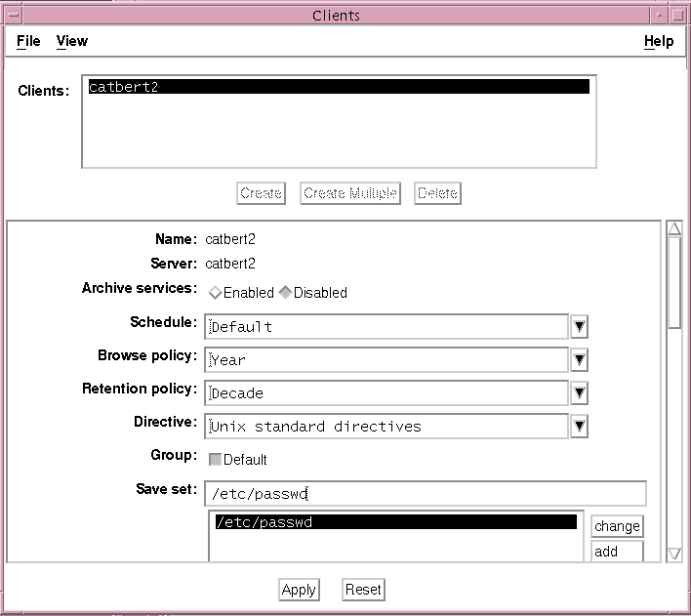The width and height of the screenshot is (691, 616).
Task: Click the vertical scrollbar thumb
Action: (674, 283)
